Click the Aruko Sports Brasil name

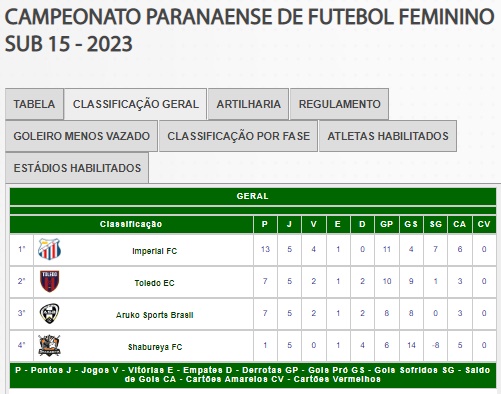click(x=154, y=315)
